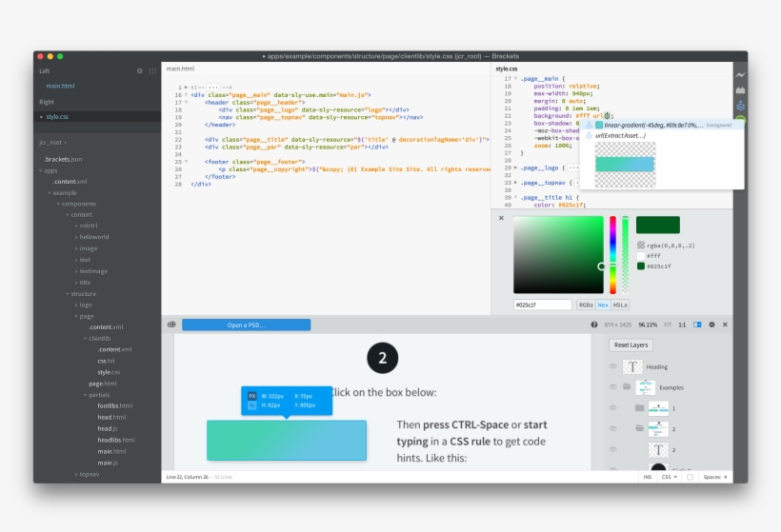The image size is (781, 532).
Task: Click the split view icon in sidebar
Action: pyautogui.click(x=152, y=70)
